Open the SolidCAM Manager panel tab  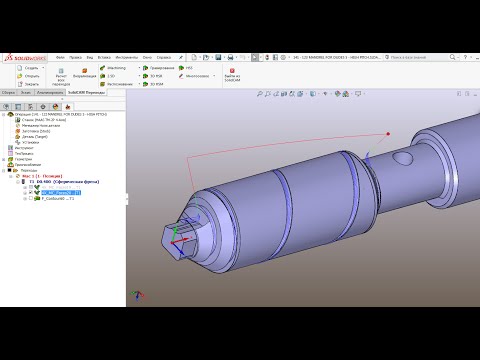coord(68,107)
